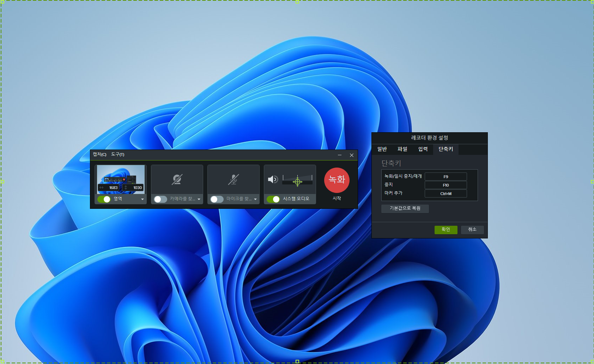Image resolution: width=594 pixels, height=364 pixels.
Task: Click the 시작 label under record button
Action: (337, 198)
